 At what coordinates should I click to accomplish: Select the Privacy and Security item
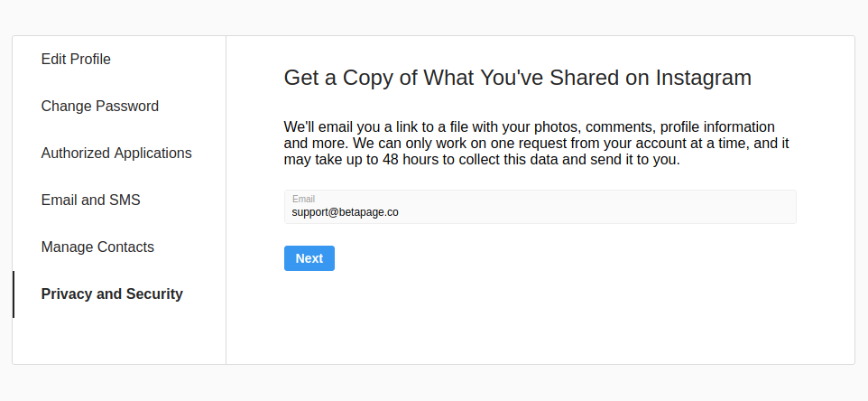point(112,294)
